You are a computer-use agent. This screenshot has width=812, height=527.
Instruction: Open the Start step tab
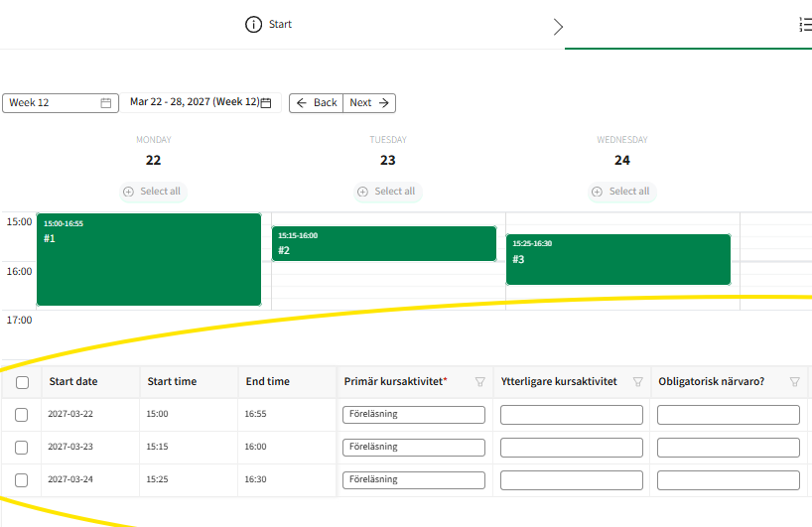coord(268,25)
